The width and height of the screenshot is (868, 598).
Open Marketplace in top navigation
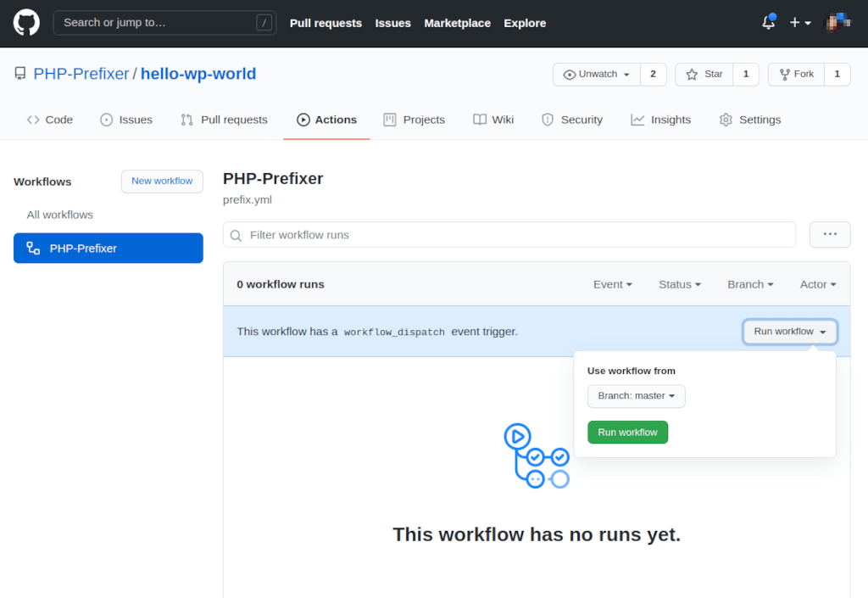click(457, 23)
